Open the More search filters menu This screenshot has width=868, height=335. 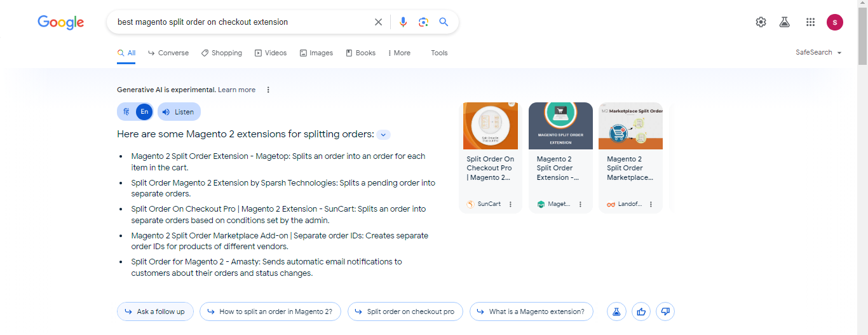coord(399,53)
